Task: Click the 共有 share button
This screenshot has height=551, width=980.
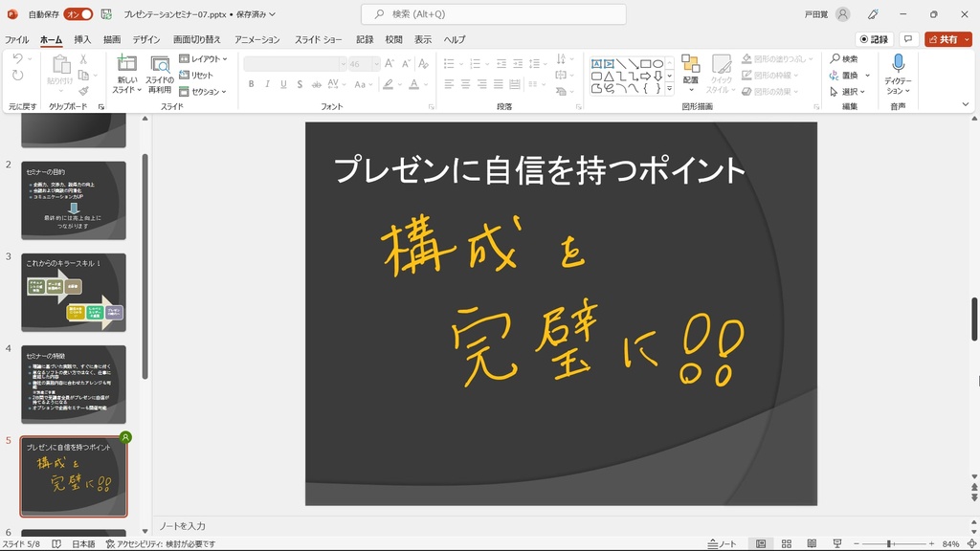Action: 948,39
